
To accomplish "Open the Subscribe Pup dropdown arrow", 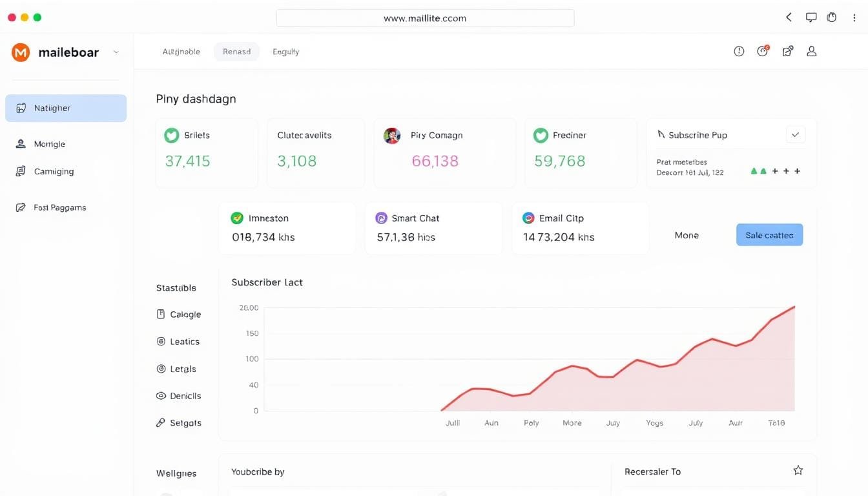I will coord(795,135).
